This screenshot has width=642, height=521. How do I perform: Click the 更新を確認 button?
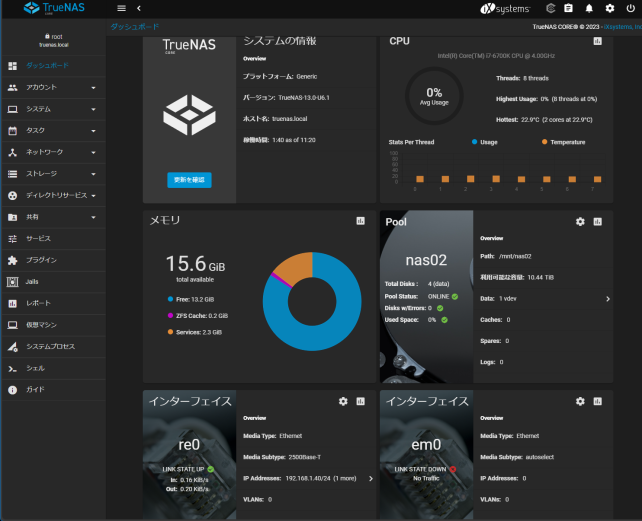189,180
